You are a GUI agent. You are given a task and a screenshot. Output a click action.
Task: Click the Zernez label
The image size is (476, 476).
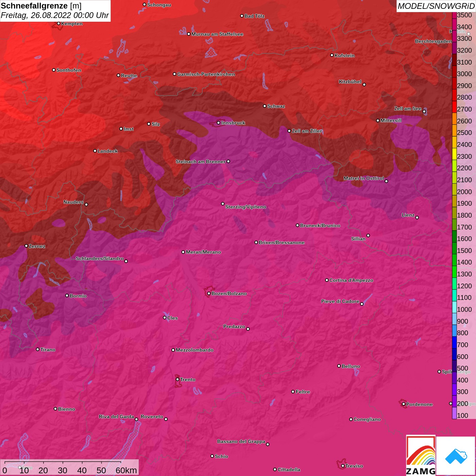37,246
